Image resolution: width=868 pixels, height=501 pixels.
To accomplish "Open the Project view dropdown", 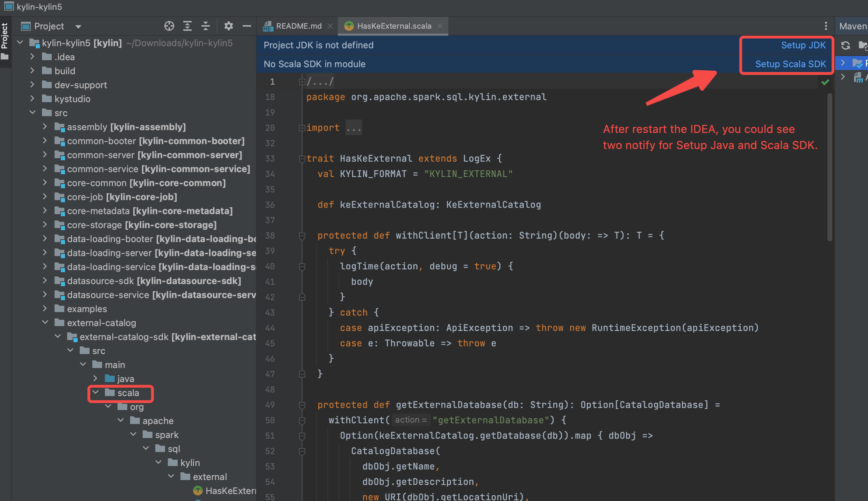I will (x=78, y=27).
